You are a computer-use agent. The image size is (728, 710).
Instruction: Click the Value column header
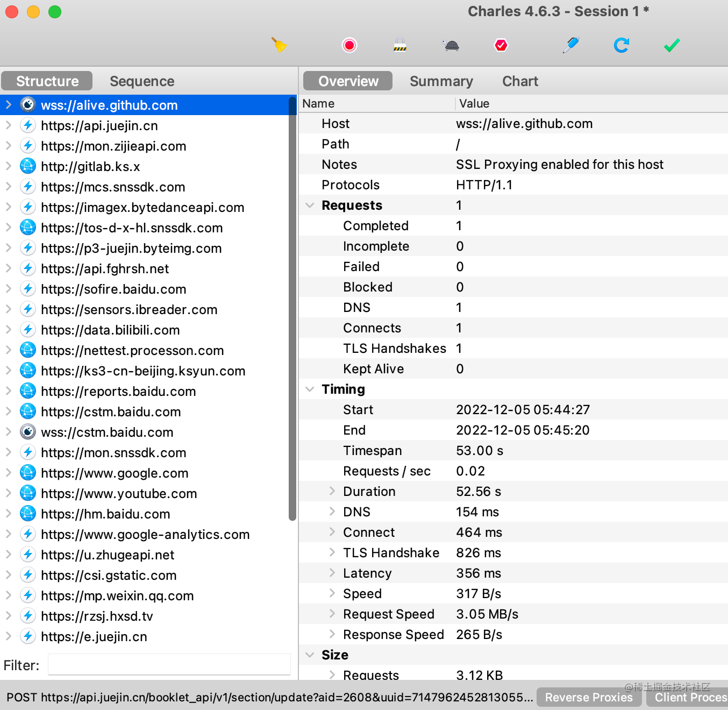[591, 103]
